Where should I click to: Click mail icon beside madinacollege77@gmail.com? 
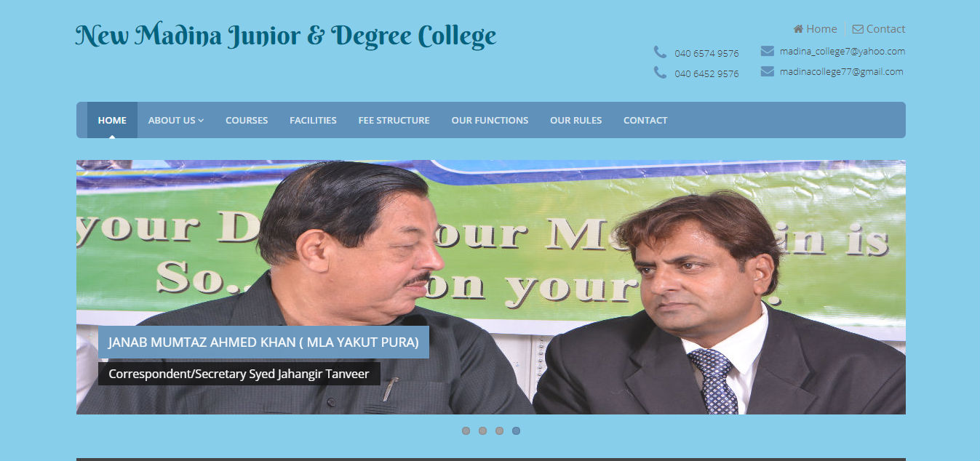[767, 71]
